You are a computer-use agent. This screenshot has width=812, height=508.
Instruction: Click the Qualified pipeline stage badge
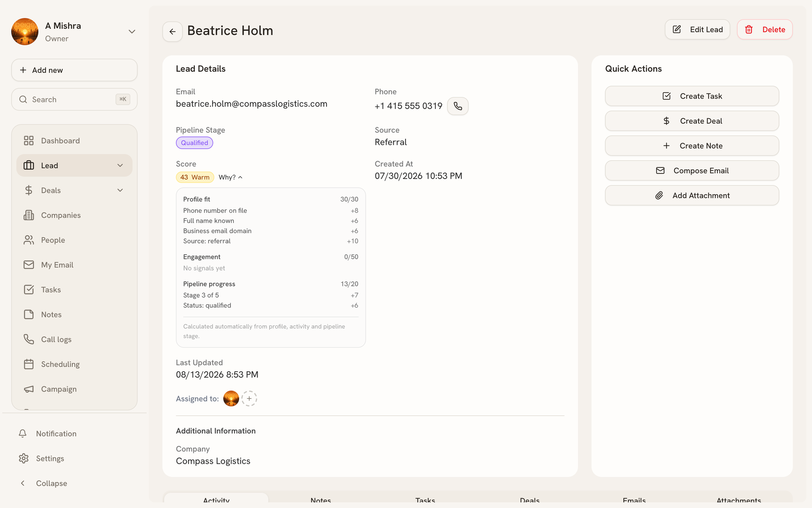[x=194, y=143]
